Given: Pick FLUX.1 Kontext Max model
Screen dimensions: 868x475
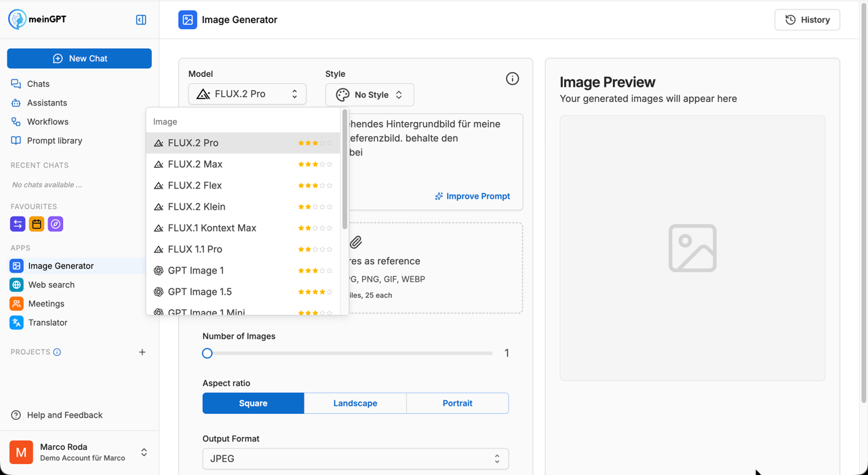Looking at the screenshot, I should 244,228.
